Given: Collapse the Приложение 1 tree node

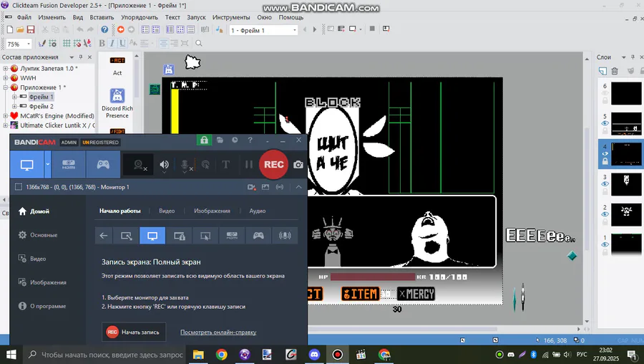Looking at the screenshot, I should tap(5, 87).
